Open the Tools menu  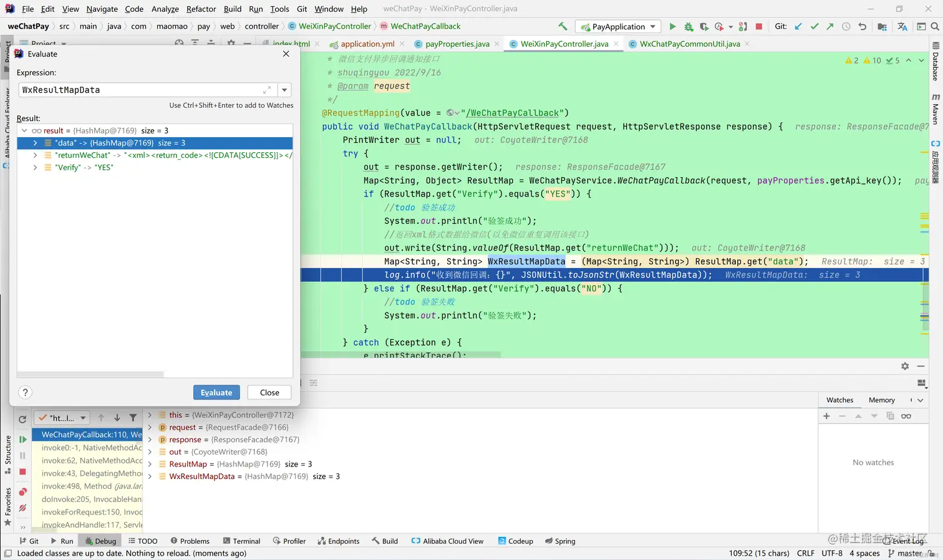(x=279, y=9)
